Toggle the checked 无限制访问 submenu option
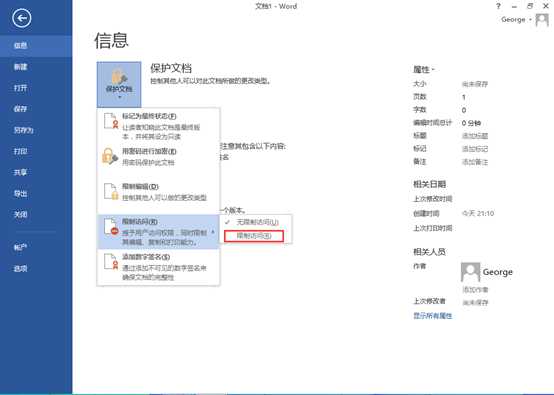The width and height of the screenshot is (554, 395). pos(256,222)
